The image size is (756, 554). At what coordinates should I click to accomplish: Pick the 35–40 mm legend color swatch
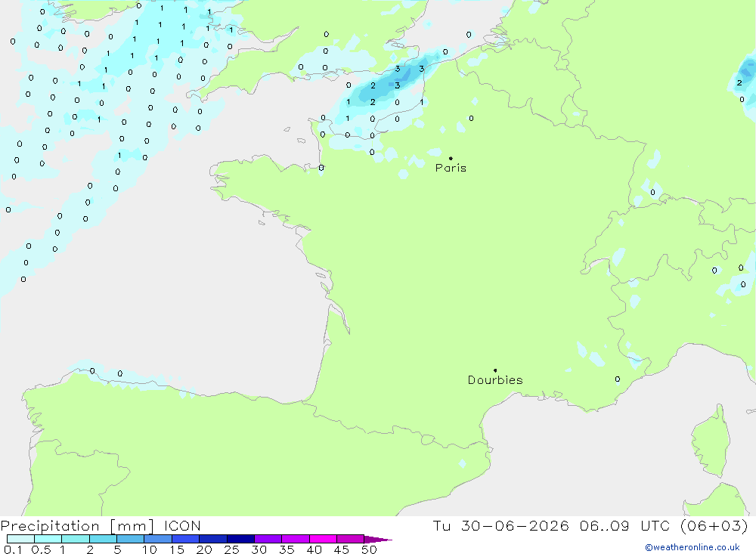296,539
